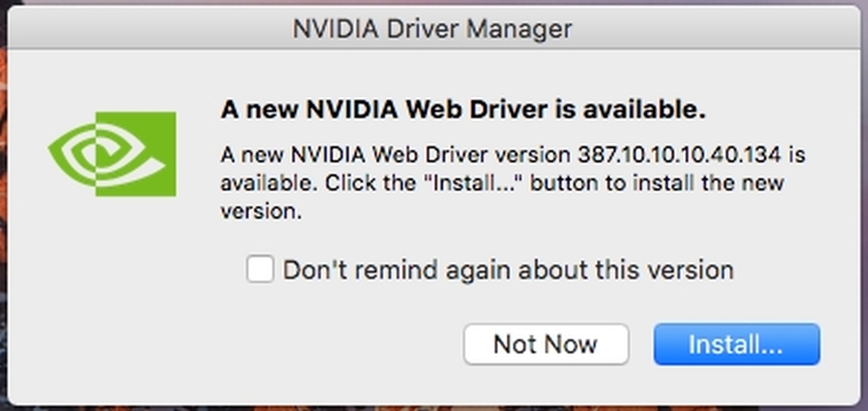Click the NVIDIA Driver Manager title bar
868x411 pixels.
pos(433,29)
